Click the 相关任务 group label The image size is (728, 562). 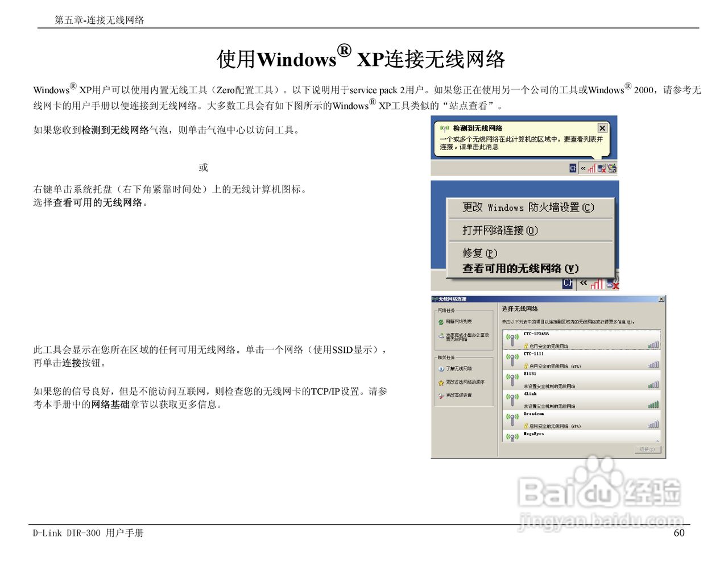click(x=446, y=357)
